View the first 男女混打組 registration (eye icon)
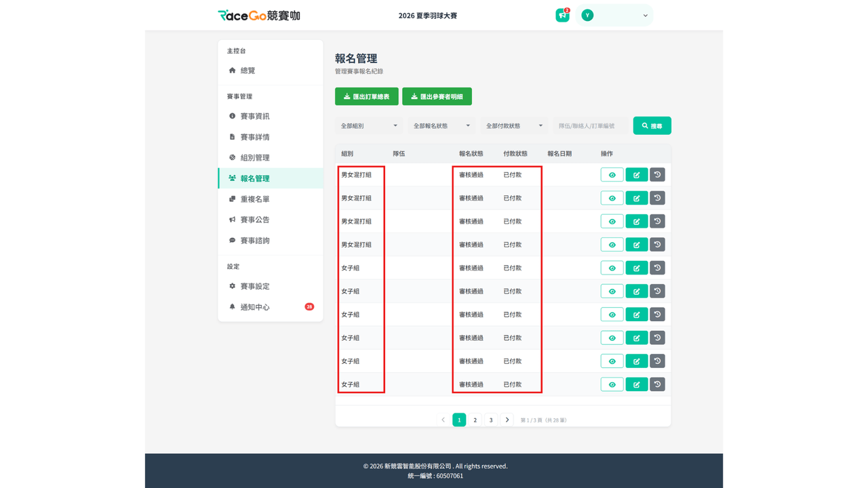The image size is (868, 488). click(x=612, y=175)
